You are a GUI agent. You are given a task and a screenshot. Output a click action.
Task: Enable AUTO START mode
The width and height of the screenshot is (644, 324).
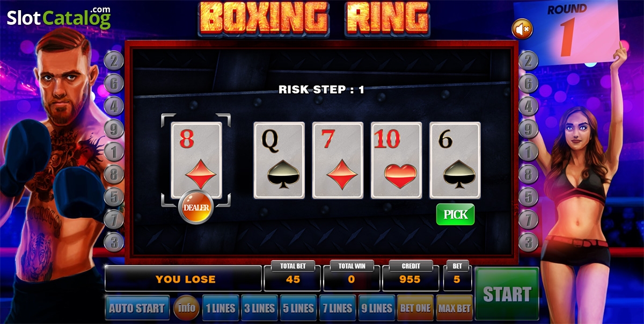point(137,308)
